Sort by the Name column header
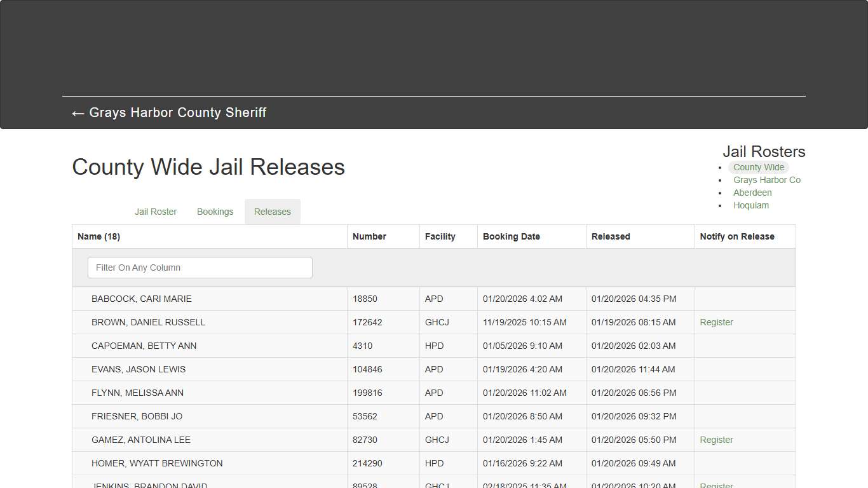 tap(98, 236)
